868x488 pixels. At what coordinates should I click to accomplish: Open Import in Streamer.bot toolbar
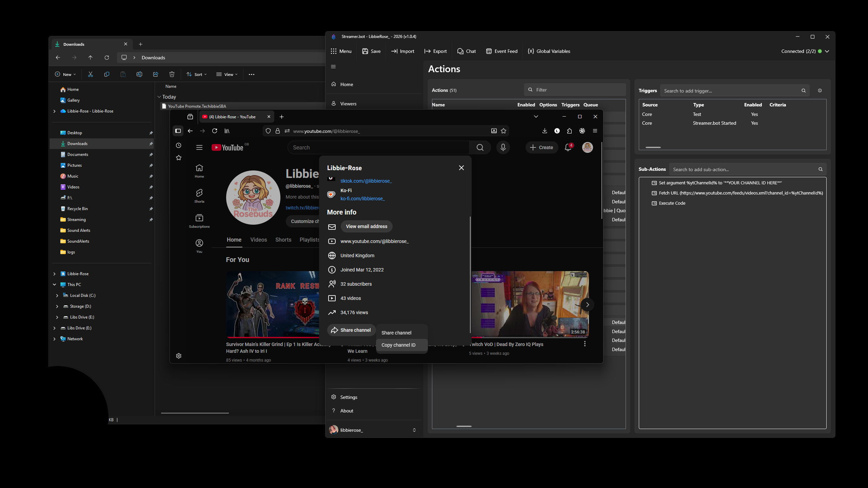pos(403,51)
